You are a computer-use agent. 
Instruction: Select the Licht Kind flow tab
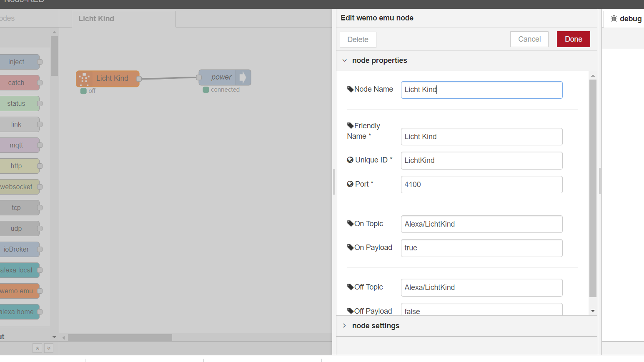click(123, 19)
